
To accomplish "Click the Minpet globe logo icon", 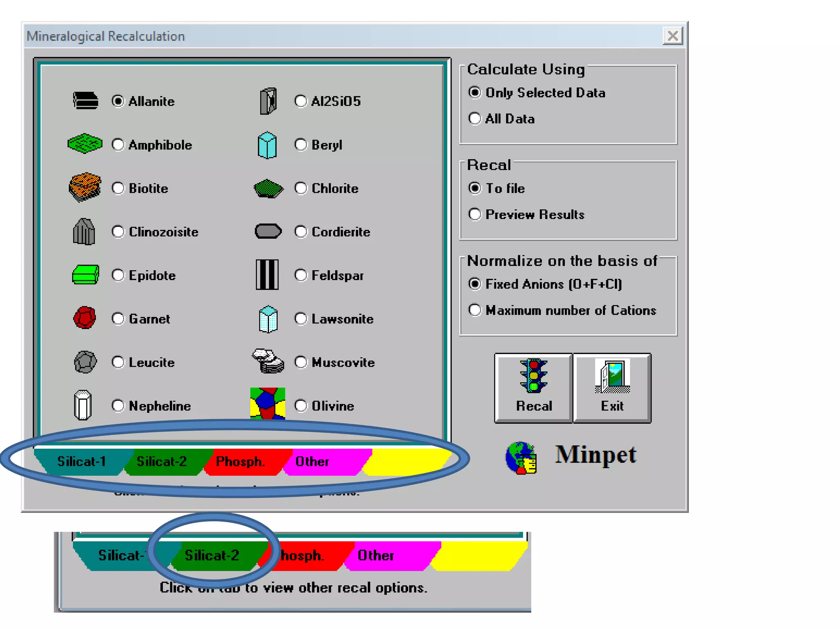I will (521, 458).
